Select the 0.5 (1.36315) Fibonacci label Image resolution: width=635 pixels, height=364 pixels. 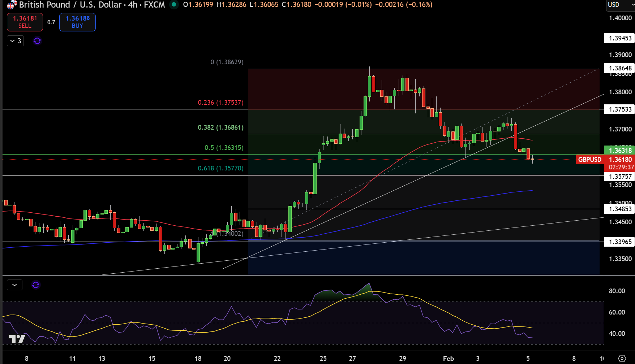pyautogui.click(x=224, y=148)
